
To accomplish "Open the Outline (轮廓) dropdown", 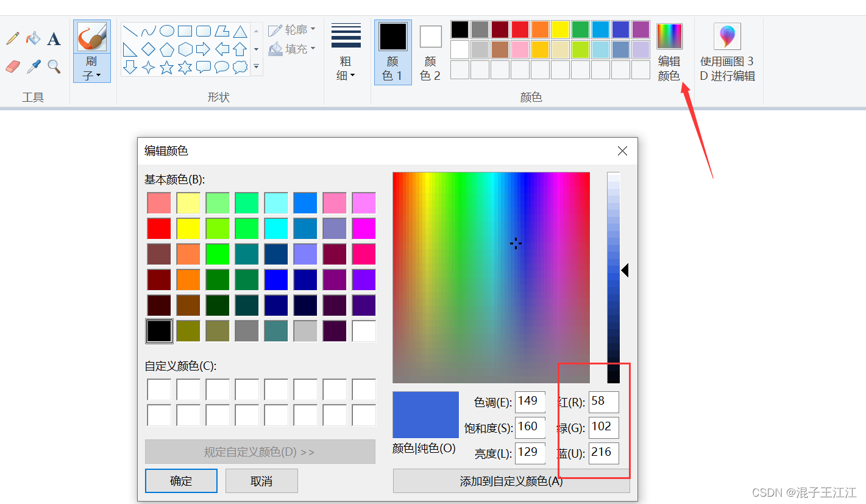I will tap(293, 29).
